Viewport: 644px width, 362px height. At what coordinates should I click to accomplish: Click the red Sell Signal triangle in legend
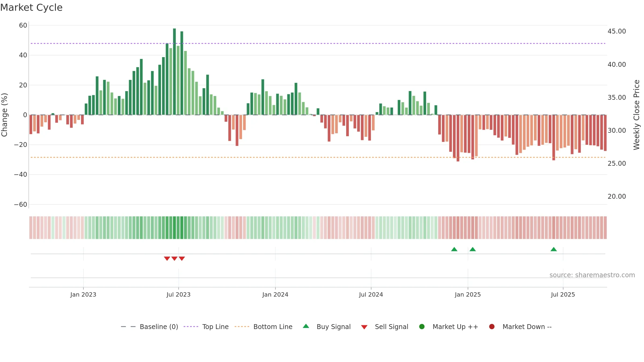point(364,327)
